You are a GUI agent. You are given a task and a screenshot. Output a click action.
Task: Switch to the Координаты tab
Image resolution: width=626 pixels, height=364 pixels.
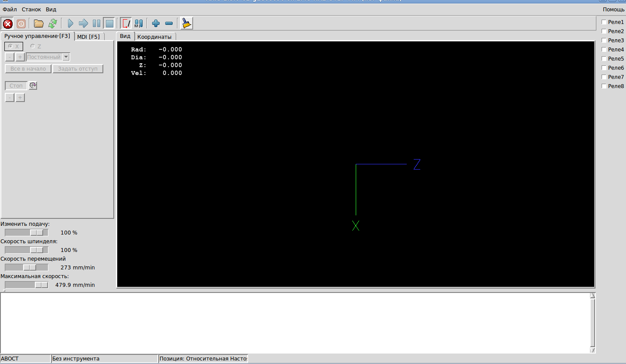point(154,37)
